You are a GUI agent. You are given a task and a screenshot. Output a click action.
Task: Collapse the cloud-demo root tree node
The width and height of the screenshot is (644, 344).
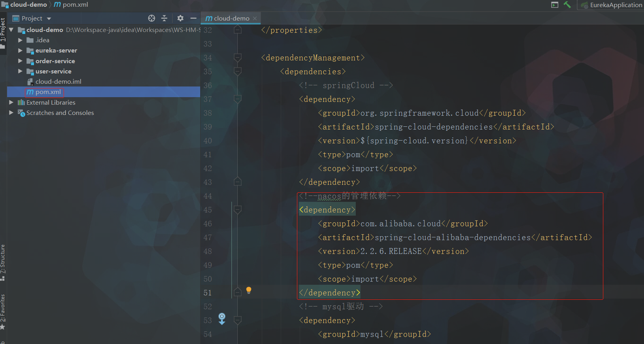[x=11, y=30]
